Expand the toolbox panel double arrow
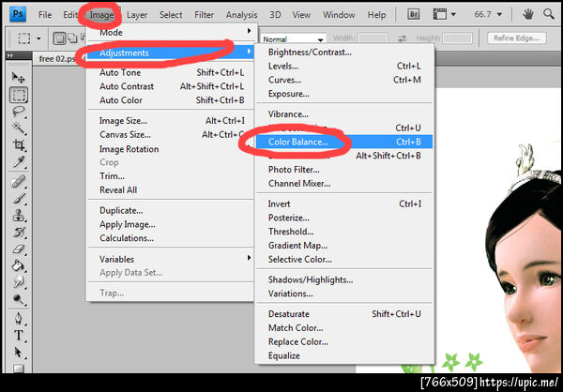This screenshot has height=392, width=563. pyautogui.click(x=9, y=56)
